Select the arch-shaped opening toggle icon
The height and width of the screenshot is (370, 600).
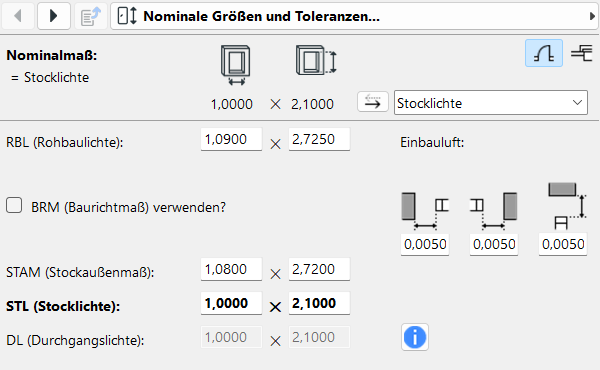coord(544,53)
